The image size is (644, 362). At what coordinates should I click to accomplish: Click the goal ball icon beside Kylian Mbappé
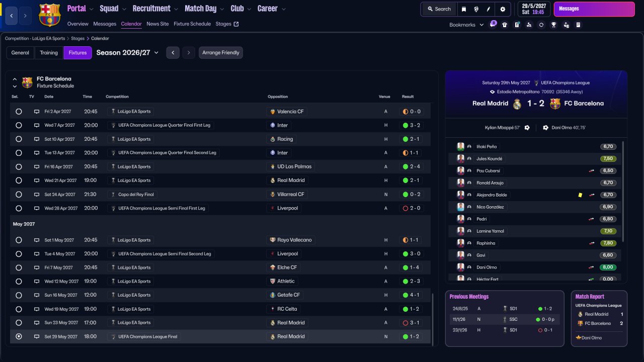click(x=527, y=128)
